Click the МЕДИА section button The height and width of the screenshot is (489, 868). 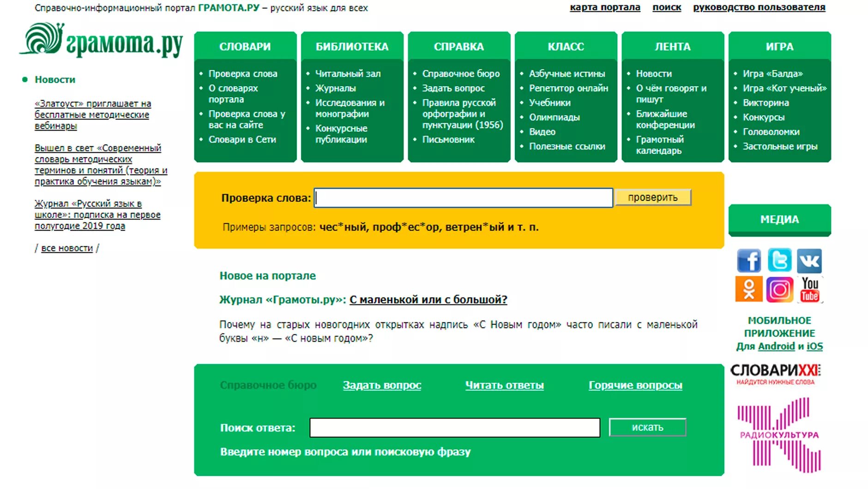[x=780, y=220]
